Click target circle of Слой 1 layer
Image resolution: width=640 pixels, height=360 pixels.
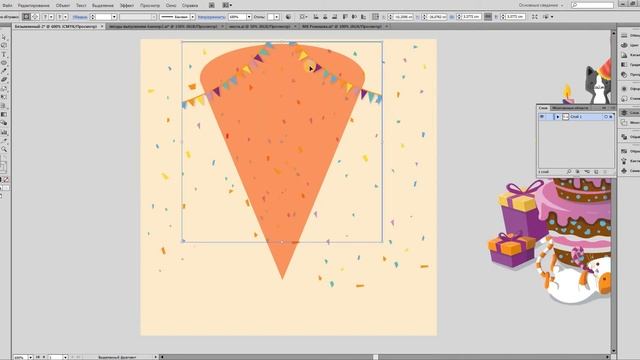606,117
